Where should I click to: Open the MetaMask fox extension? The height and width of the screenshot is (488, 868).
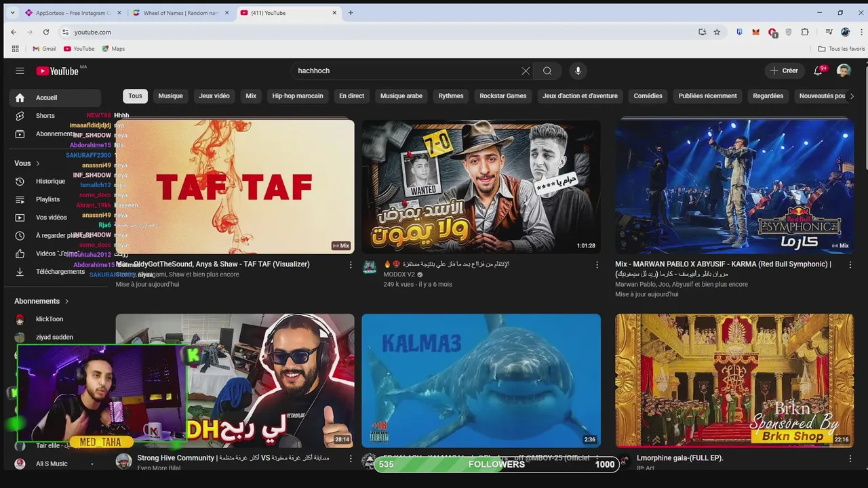755,32
